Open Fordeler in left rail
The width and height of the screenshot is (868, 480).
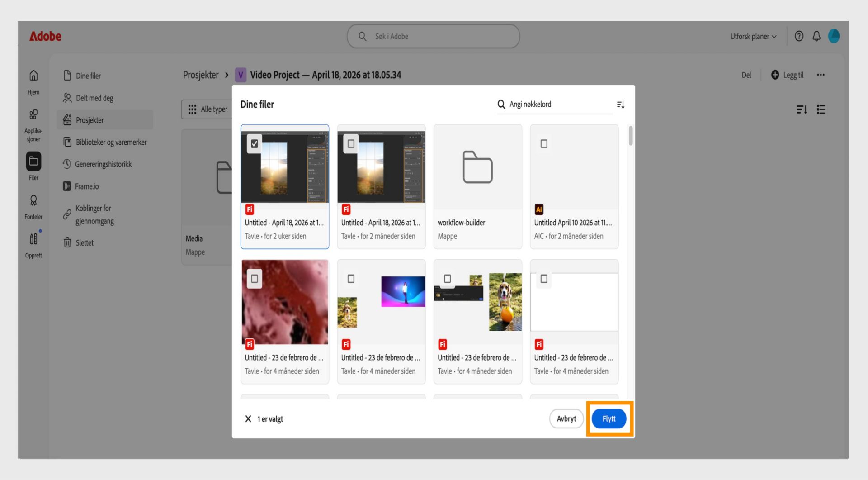pos(33,207)
